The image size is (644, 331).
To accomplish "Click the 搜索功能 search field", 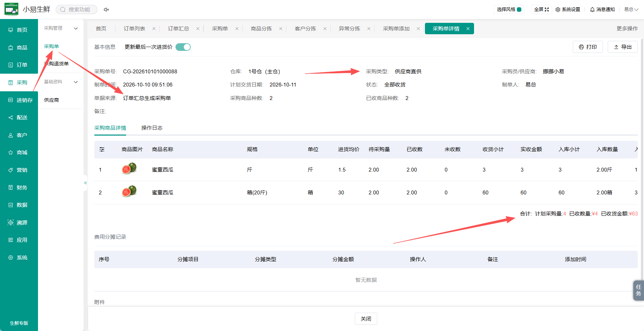I will (x=76, y=10).
